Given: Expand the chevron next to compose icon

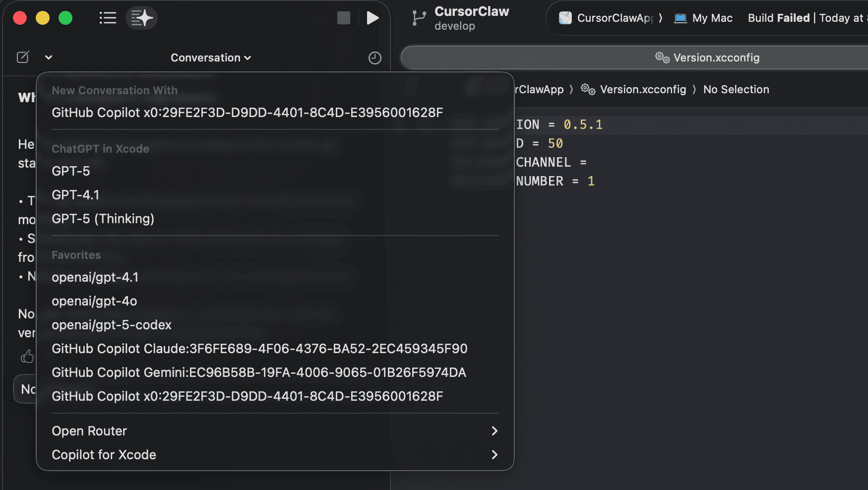Looking at the screenshot, I should click(x=49, y=57).
